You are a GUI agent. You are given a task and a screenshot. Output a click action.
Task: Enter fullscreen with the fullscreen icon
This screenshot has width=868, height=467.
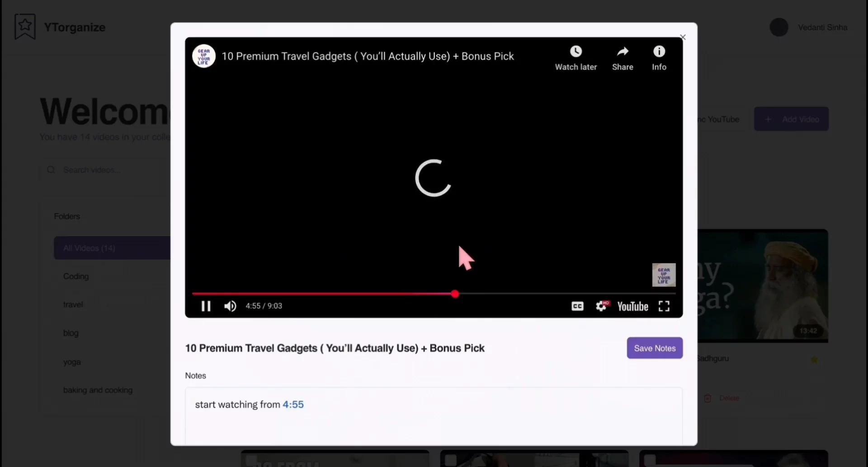tap(664, 306)
